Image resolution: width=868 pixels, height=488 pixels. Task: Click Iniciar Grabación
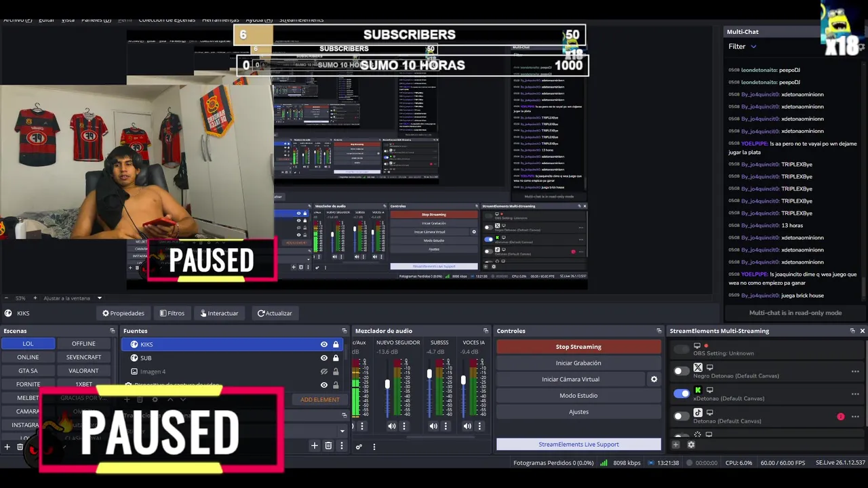[x=578, y=363]
